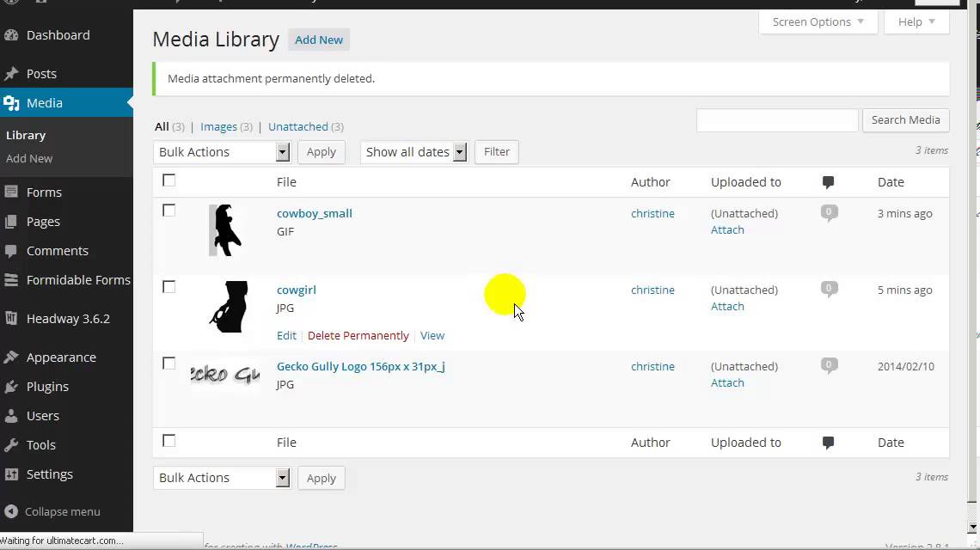Viewport: 980px width, 550px height.
Task: Click Add New button beside Media Library
Action: point(319,40)
